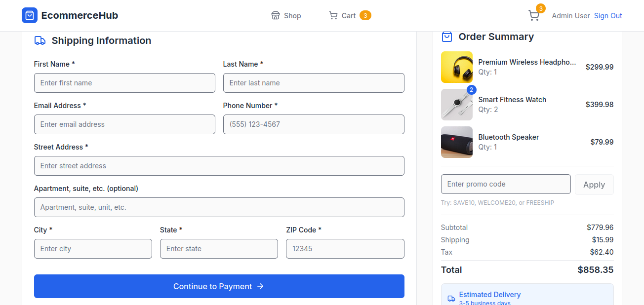The height and width of the screenshot is (305, 644).
Task: Click the shipping truck icon beside Shipping Information
Action: (x=40, y=40)
